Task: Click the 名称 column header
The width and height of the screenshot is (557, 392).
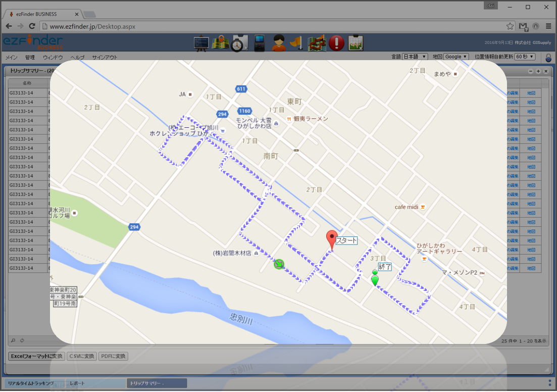Action: [x=27, y=83]
